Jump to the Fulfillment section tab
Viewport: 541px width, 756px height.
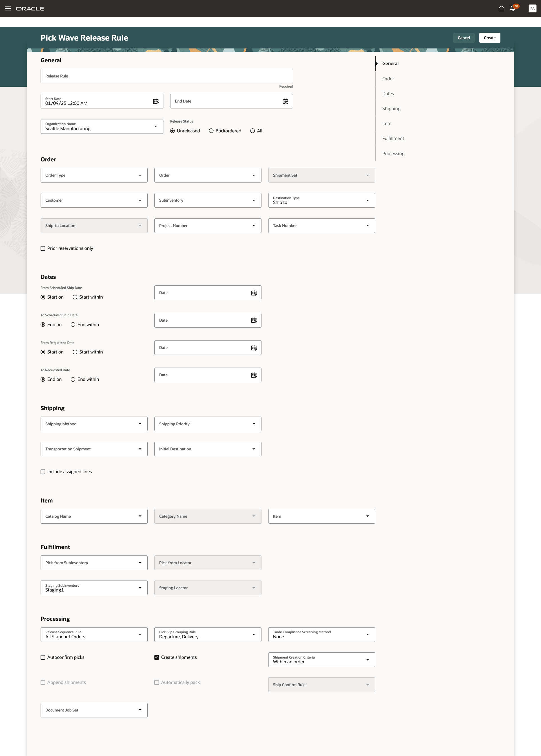click(393, 139)
